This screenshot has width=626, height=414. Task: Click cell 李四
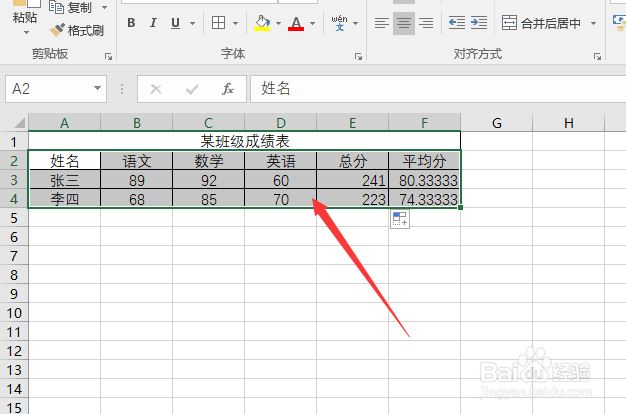point(64,199)
